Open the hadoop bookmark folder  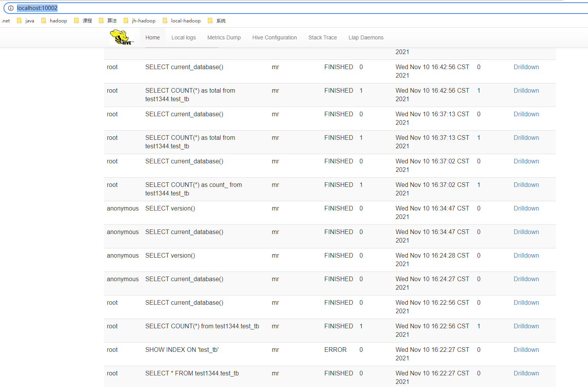coord(54,21)
